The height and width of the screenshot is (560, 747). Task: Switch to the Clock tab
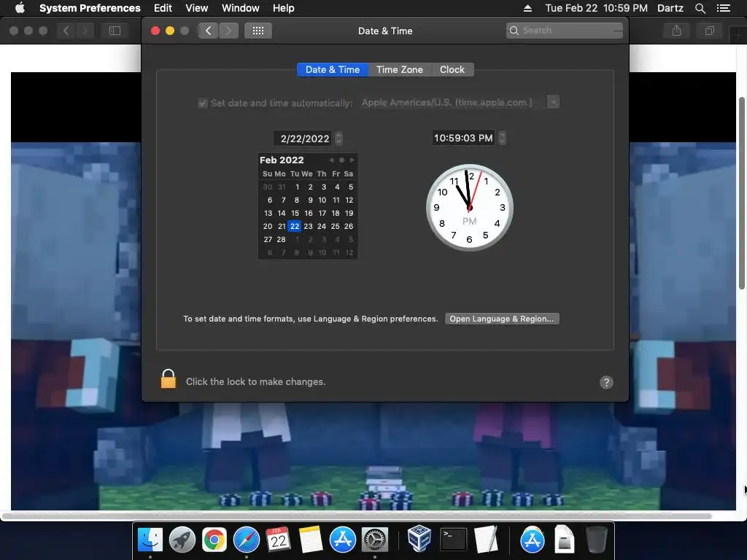(x=452, y=69)
